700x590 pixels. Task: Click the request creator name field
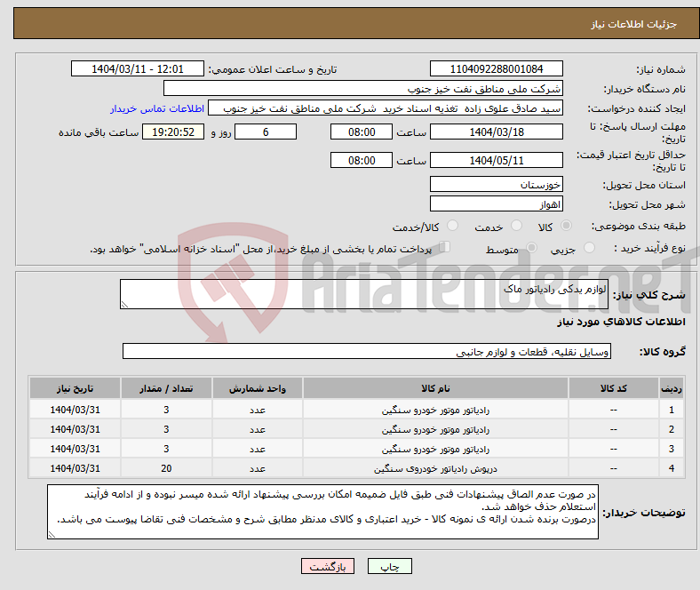pos(386,108)
